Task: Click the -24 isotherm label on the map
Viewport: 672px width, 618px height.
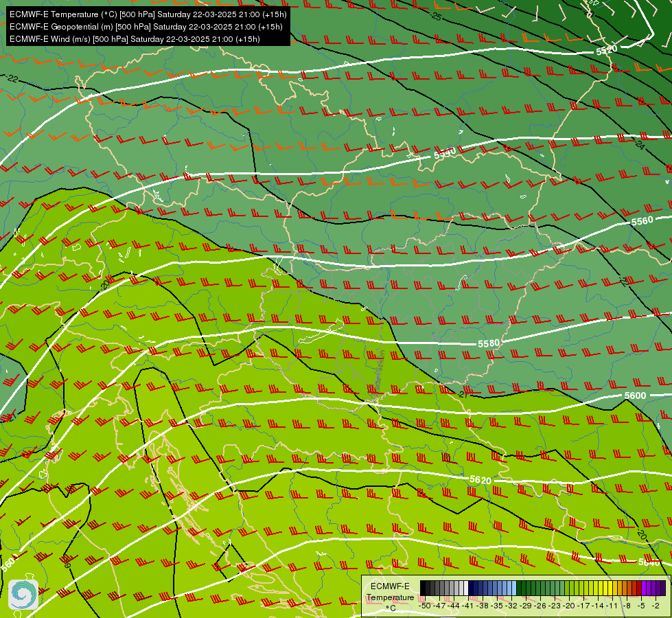Action: pos(640,145)
